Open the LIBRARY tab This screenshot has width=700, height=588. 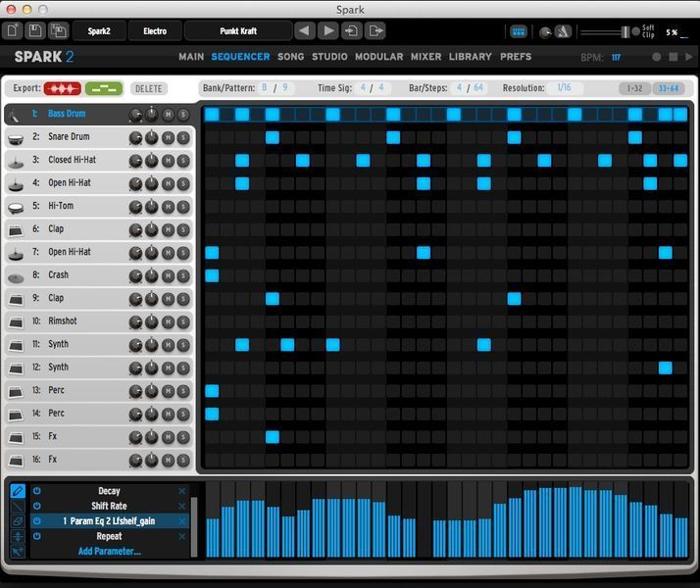(x=471, y=57)
